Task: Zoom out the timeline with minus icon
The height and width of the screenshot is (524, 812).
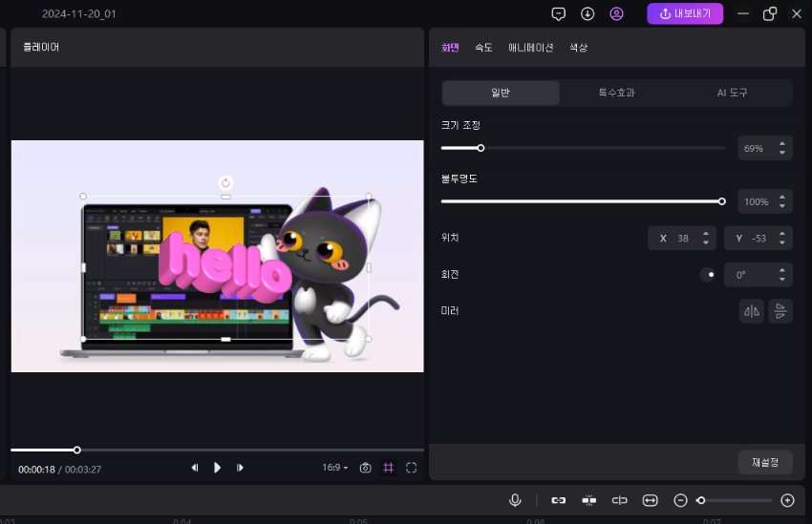Action: click(x=680, y=500)
